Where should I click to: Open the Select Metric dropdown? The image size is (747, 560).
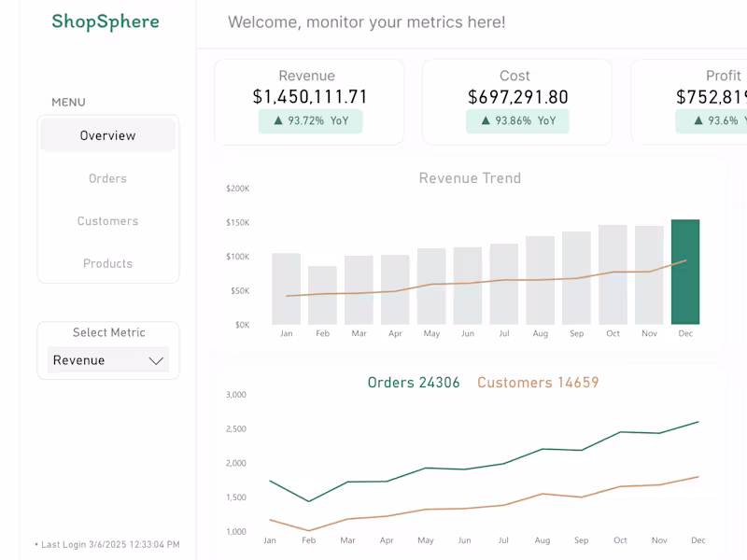pyautogui.click(x=107, y=359)
